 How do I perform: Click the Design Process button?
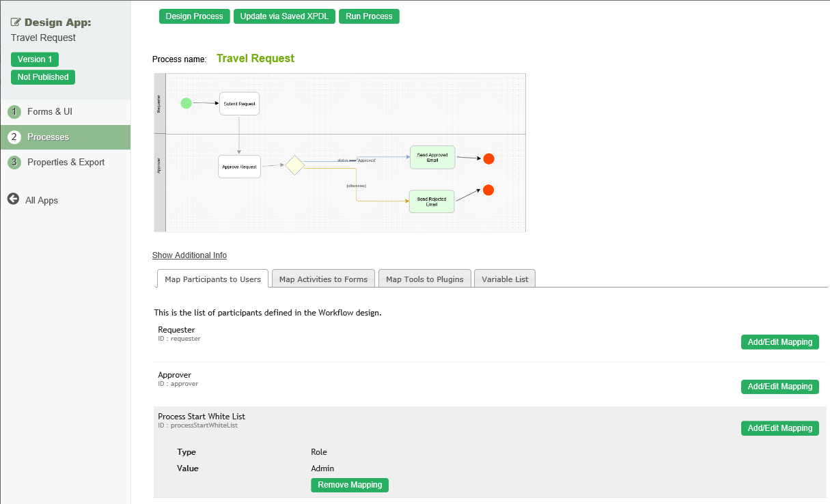click(194, 16)
